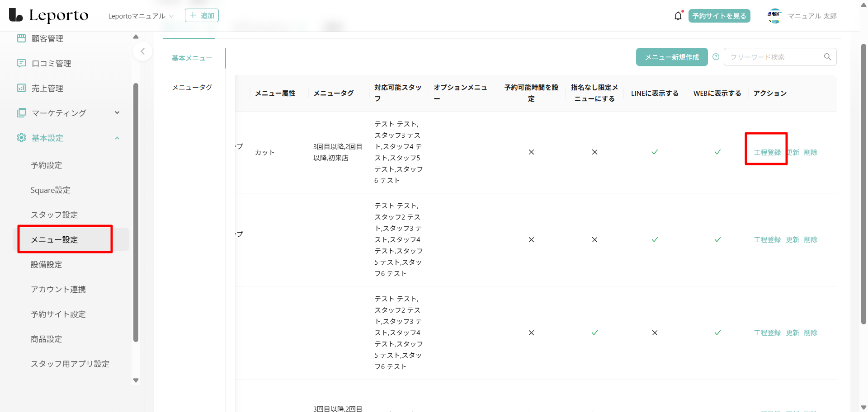The height and width of the screenshot is (412, 868).
Task: Click the アクション column header
Action: pos(770,93)
